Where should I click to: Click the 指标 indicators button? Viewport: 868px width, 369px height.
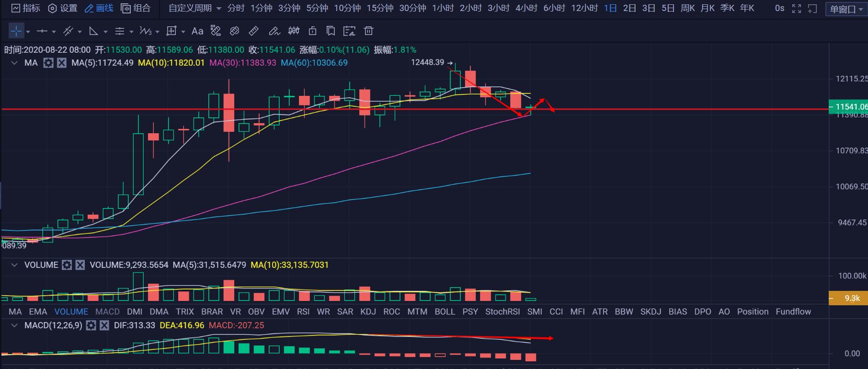tap(26, 8)
